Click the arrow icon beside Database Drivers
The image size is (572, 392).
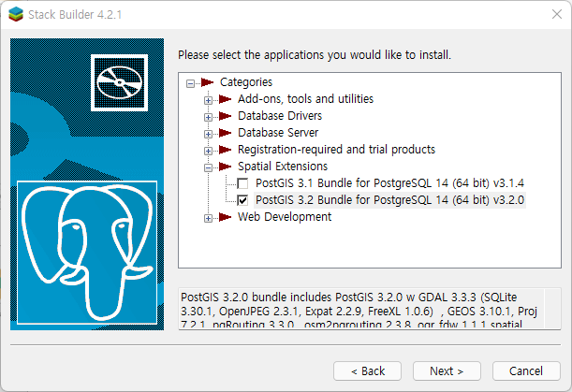225,116
